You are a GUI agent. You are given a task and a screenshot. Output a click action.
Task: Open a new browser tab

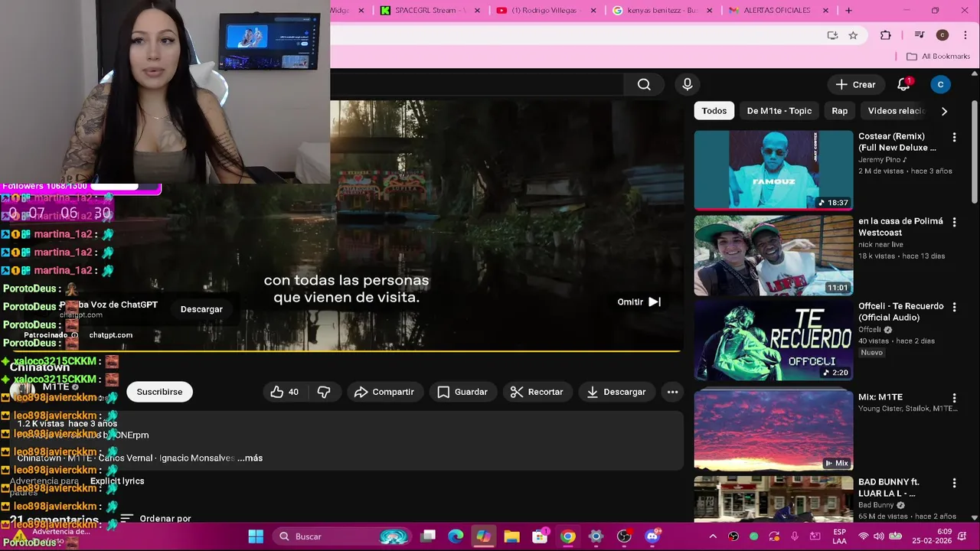pos(848,11)
